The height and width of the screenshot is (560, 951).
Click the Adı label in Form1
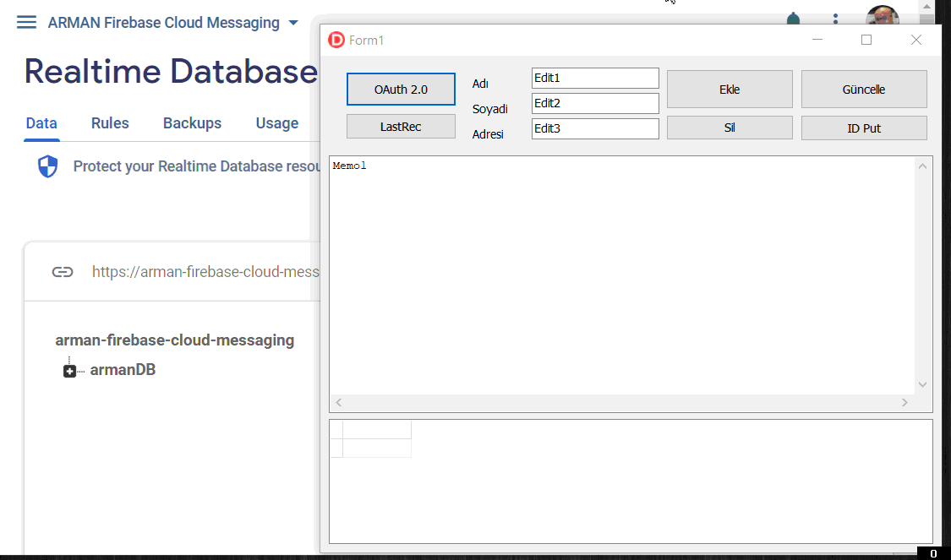(x=480, y=84)
